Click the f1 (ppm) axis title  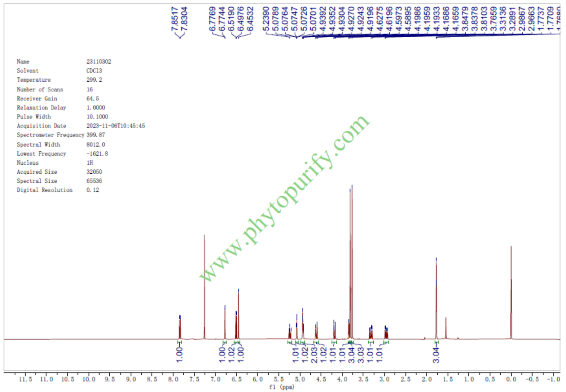(x=283, y=387)
